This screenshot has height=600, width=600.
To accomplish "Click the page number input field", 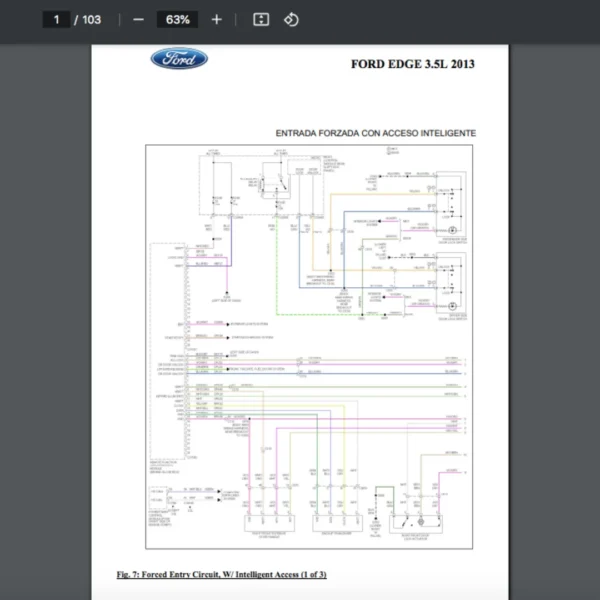I will [x=57, y=19].
